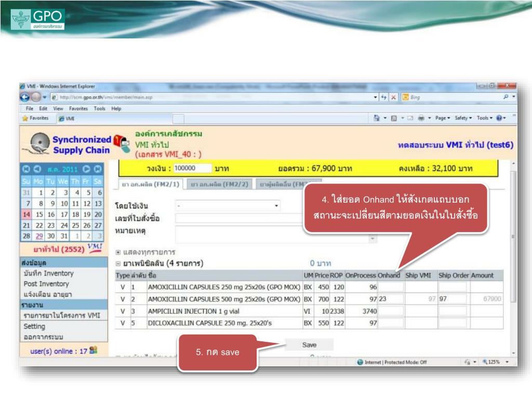The image size is (532, 399).
Task: Click the ออกจากระบบ logout link
Action: click(44, 337)
